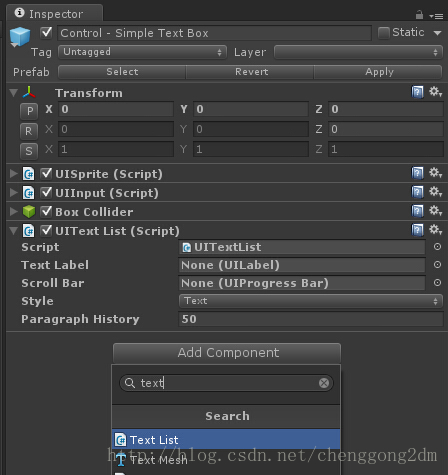The image size is (448, 475).
Task: Toggle the GameObject active checkbox
Action: click(46, 33)
